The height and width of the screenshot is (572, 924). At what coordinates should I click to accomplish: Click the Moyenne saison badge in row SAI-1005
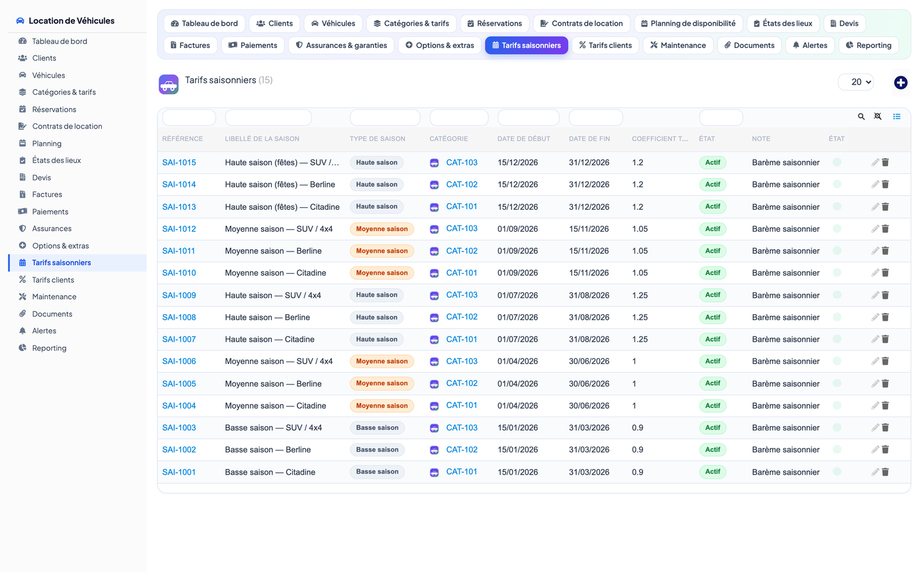pos(382,383)
